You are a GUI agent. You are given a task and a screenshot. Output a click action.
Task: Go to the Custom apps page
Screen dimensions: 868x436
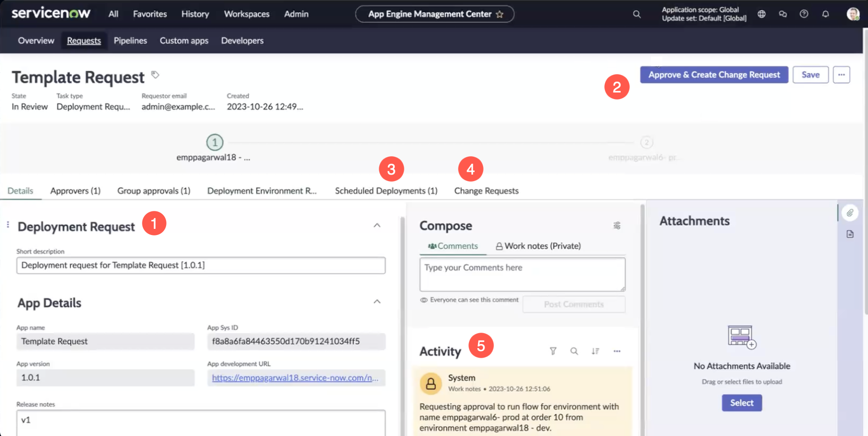184,41
